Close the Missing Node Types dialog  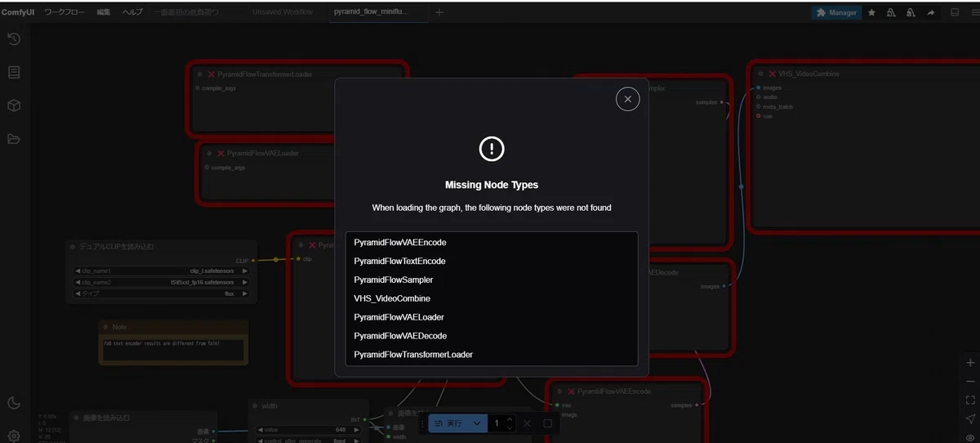tap(627, 99)
